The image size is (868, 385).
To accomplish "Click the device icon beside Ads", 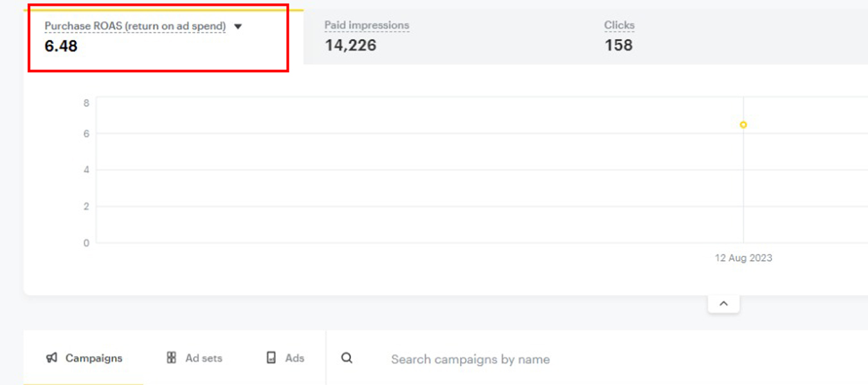I will click(271, 358).
